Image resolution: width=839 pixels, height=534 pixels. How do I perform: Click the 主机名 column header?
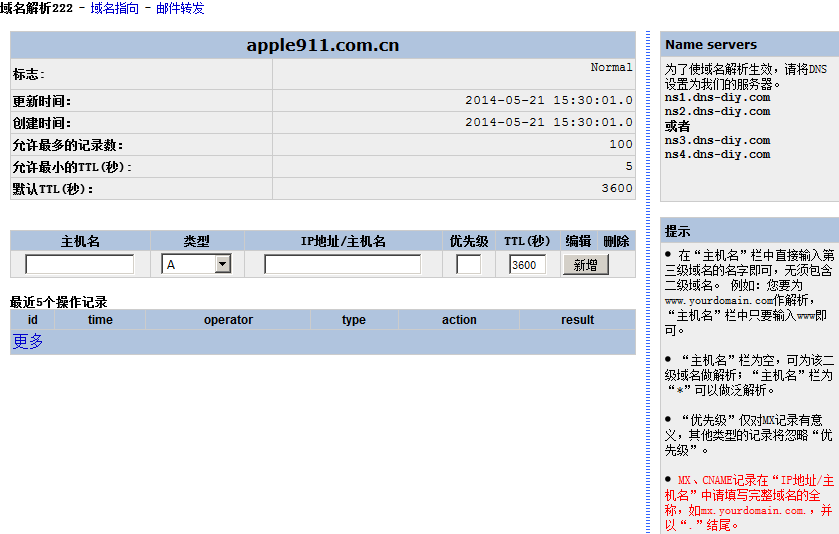pyautogui.click(x=80, y=241)
